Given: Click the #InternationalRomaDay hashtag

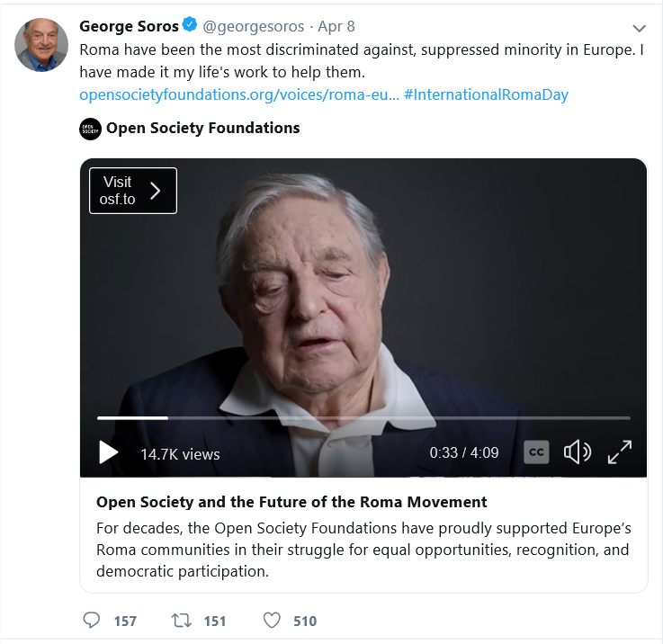Looking at the screenshot, I should (x=486, y=94).
